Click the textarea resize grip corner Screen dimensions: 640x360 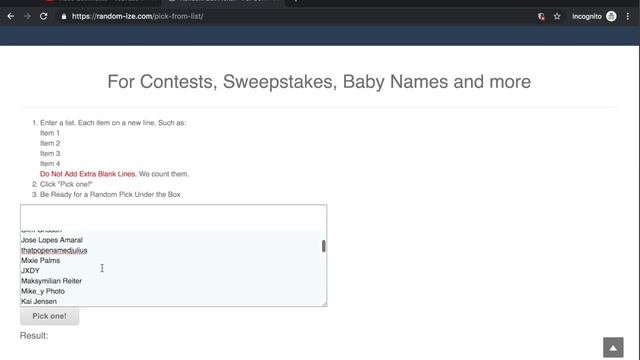[324, 304]
